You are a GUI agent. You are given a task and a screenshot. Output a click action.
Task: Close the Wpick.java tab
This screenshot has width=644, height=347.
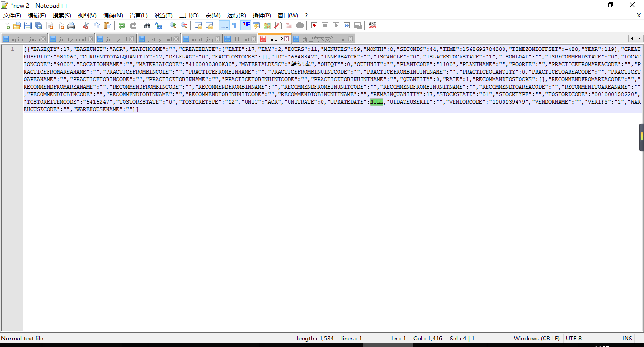[43, 39]
